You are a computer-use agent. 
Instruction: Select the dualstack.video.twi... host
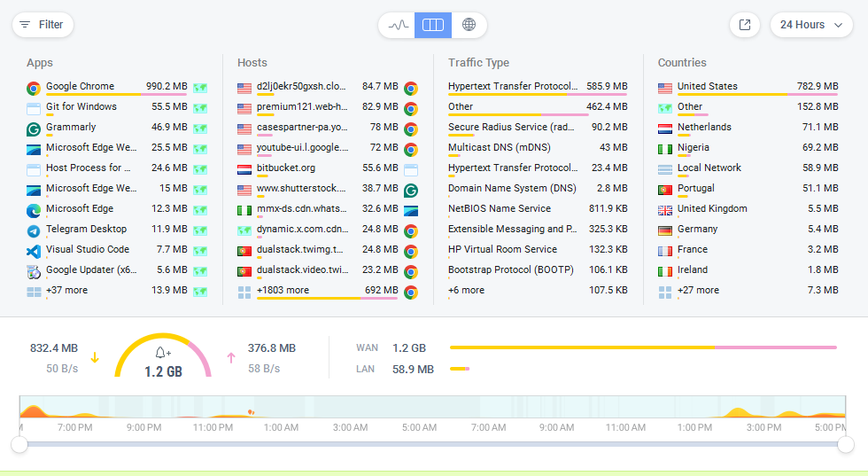[x=327, y=270]
